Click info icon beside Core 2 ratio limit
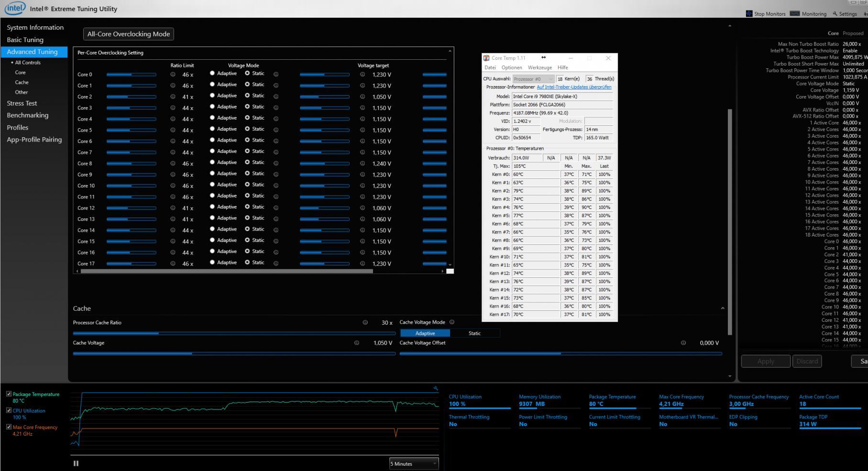Image resolution: width=868 pixels, height=471 pixels. pyautogui.click(x=173, y=97)
